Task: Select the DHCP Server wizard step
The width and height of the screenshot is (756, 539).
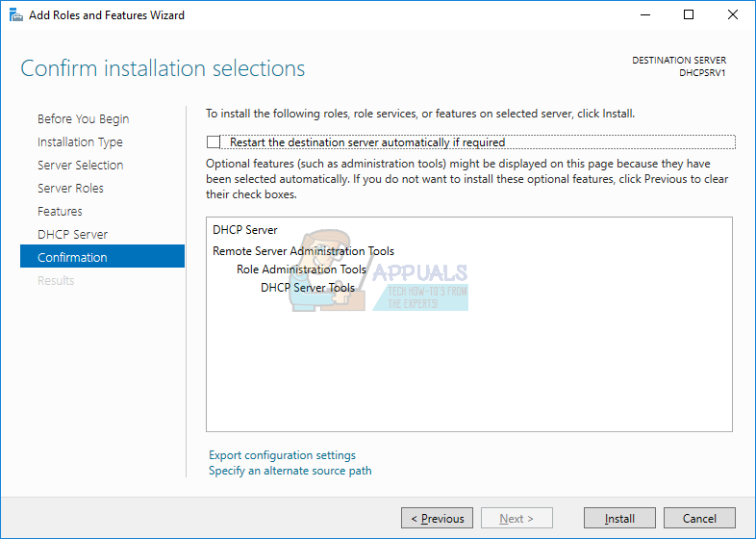Action: [x=72, y=235]
